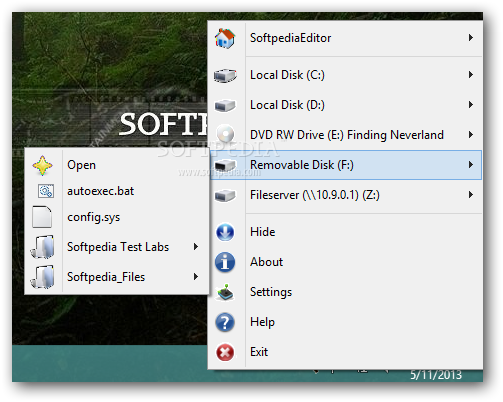Screen dimensions: 503x402
Task: Select the Softpedia_Files folder entry
Action: pos(117,277)
